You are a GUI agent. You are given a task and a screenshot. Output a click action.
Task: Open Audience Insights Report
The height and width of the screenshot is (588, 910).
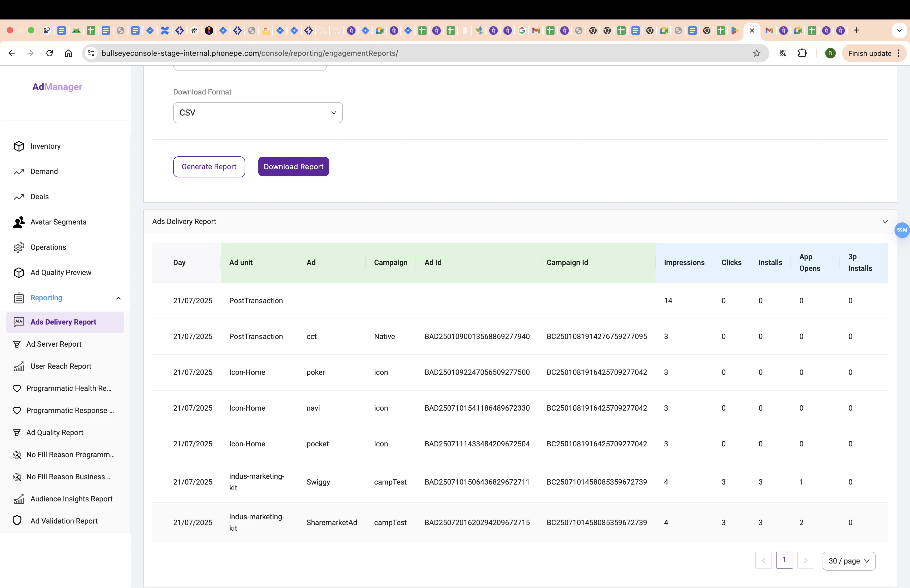click(71, 499)
